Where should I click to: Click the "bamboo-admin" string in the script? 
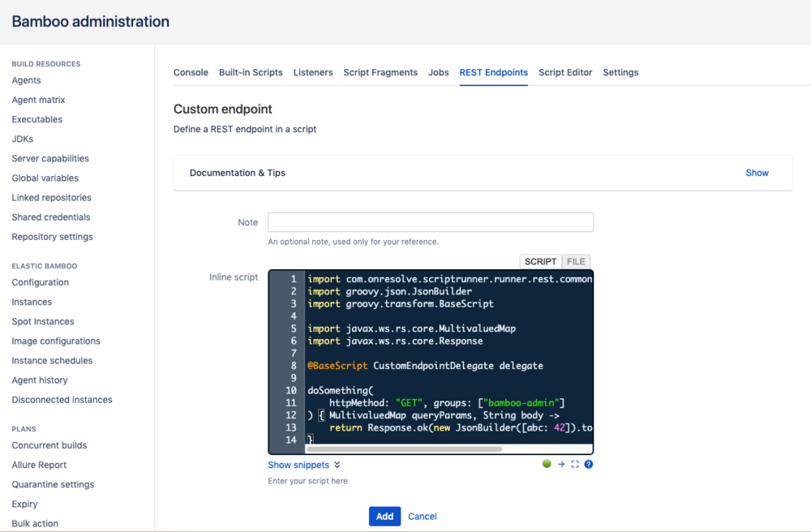[x=521, y=403]
